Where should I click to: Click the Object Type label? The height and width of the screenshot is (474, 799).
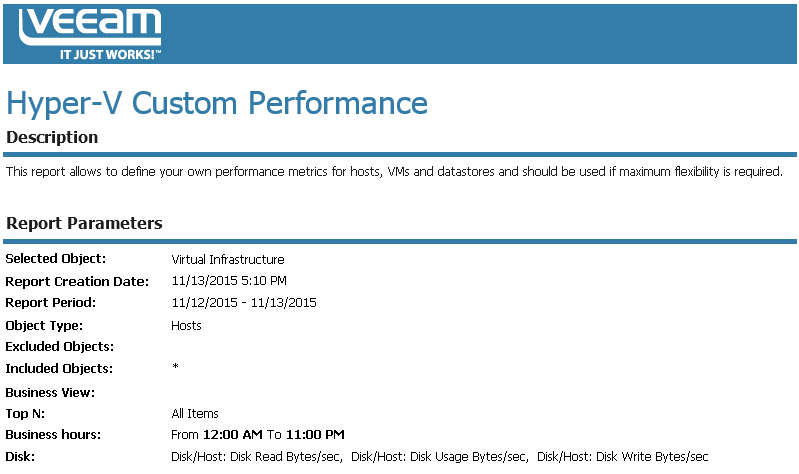click(44, 325)
